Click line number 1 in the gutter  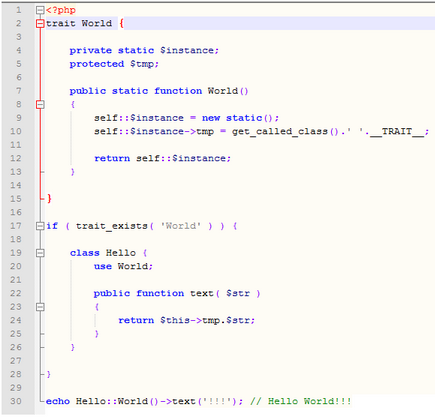(19, 10)
